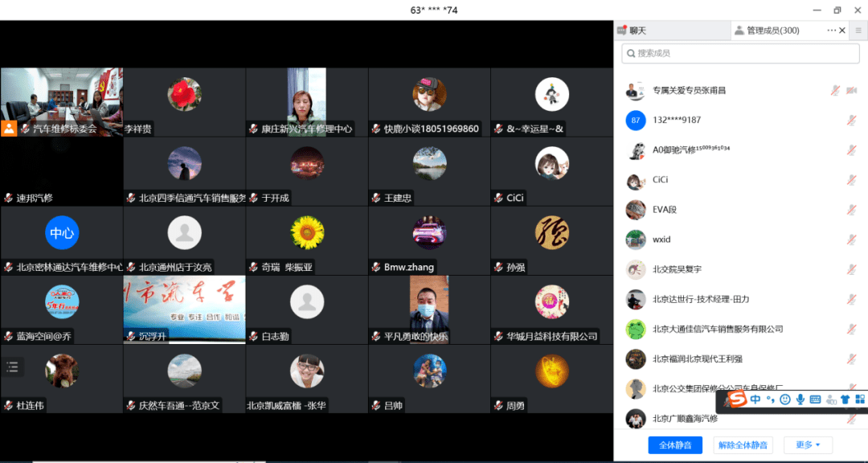Click the 搜索成员 search field
The height and width of the screenshot is (463, 868).
pyautogui.click(x=739, y=53)
